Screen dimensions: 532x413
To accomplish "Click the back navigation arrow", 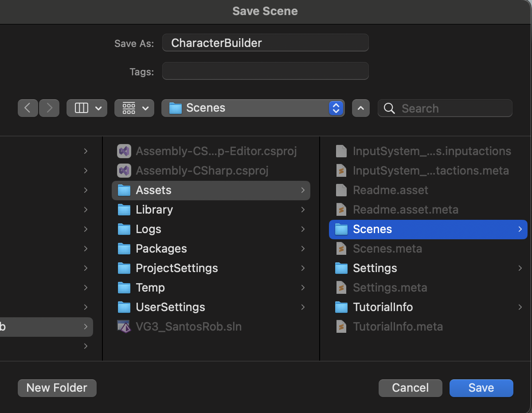I will 27,108.
